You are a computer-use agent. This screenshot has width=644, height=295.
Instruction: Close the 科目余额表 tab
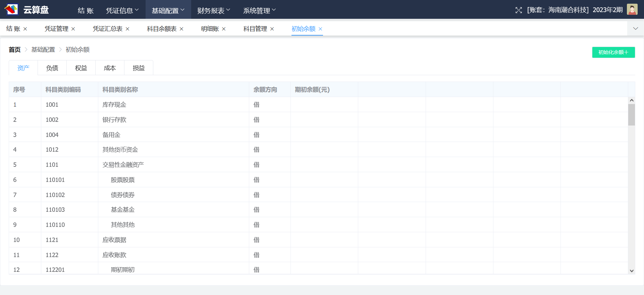point(181,29)
